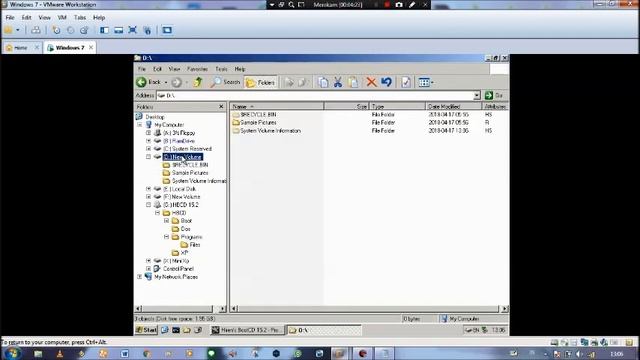Screen dimensions: 640x360
Task: Open the Explorer Tools menu
Action: click(x=221, y=69)
